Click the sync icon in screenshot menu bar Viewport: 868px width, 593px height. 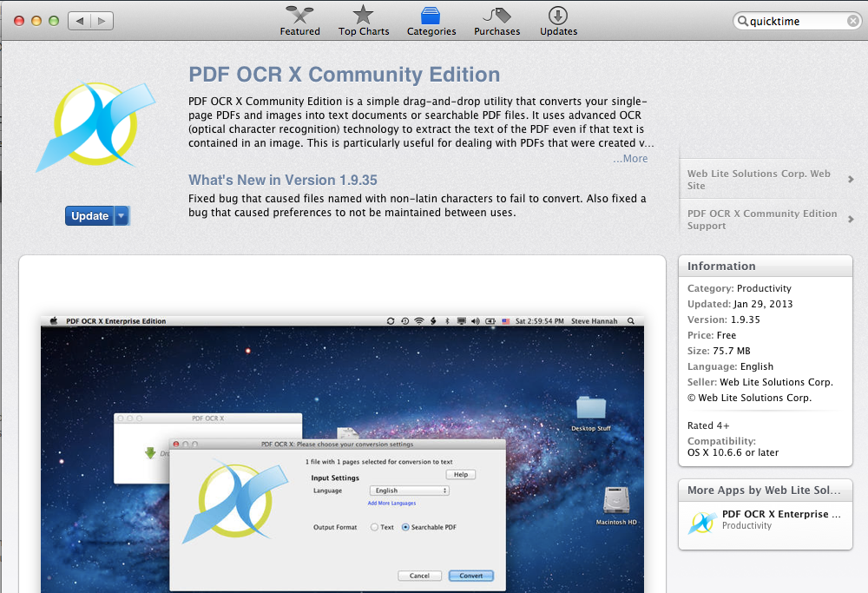point(391,321)
